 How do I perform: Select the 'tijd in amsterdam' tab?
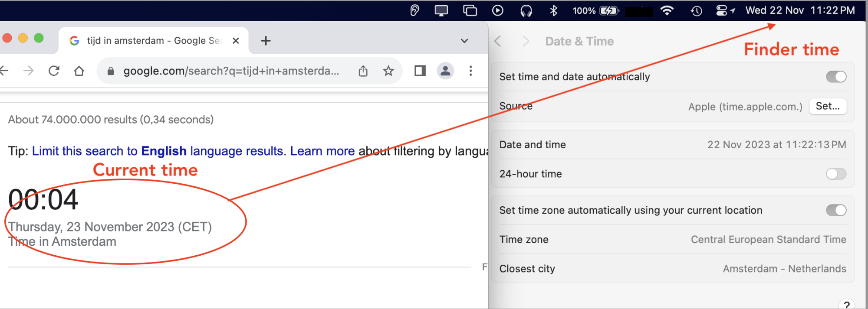point(154,41)
